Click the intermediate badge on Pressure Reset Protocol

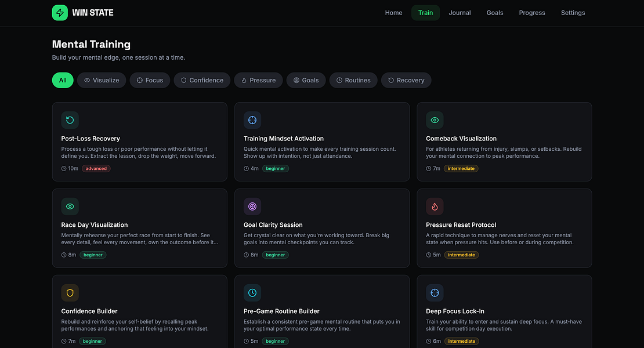coord(461,255)
